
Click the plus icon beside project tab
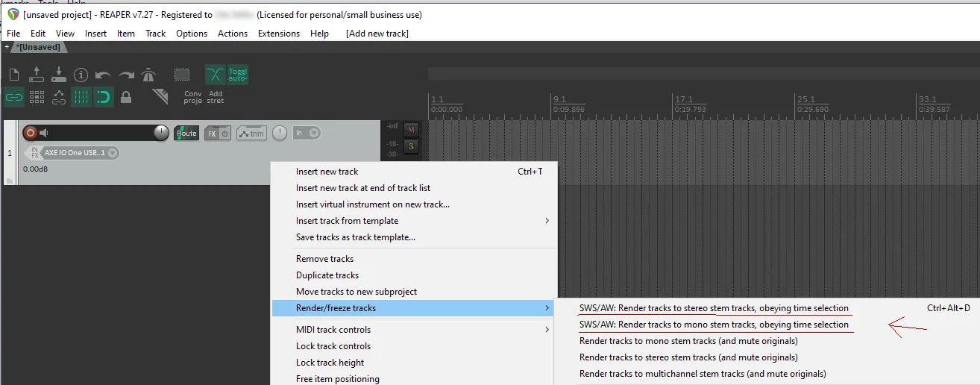7,47
